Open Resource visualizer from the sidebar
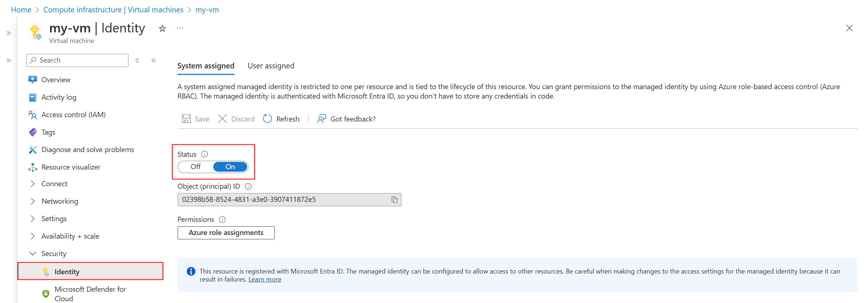868x303 pixels. [x=71, y=167]
